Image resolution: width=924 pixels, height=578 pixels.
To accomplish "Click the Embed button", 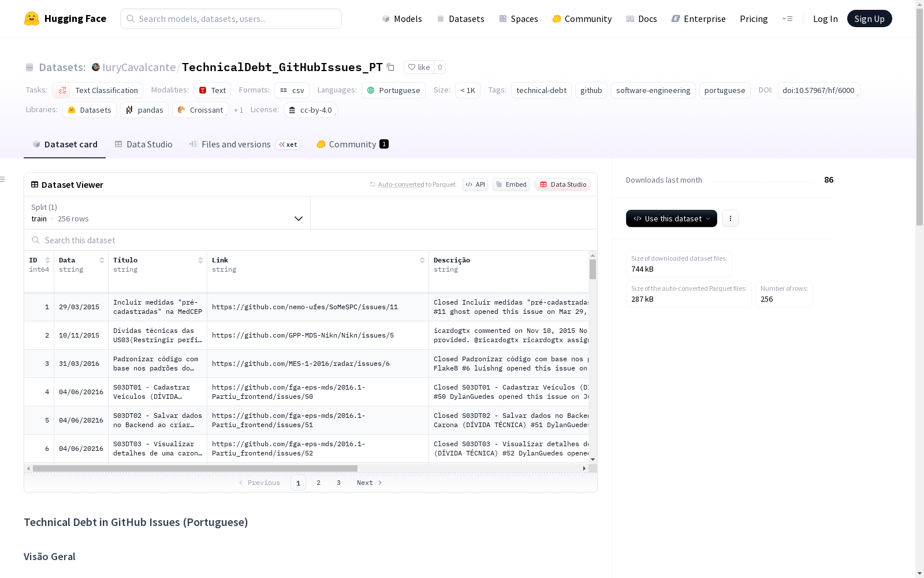I will [x=511, y=184].
